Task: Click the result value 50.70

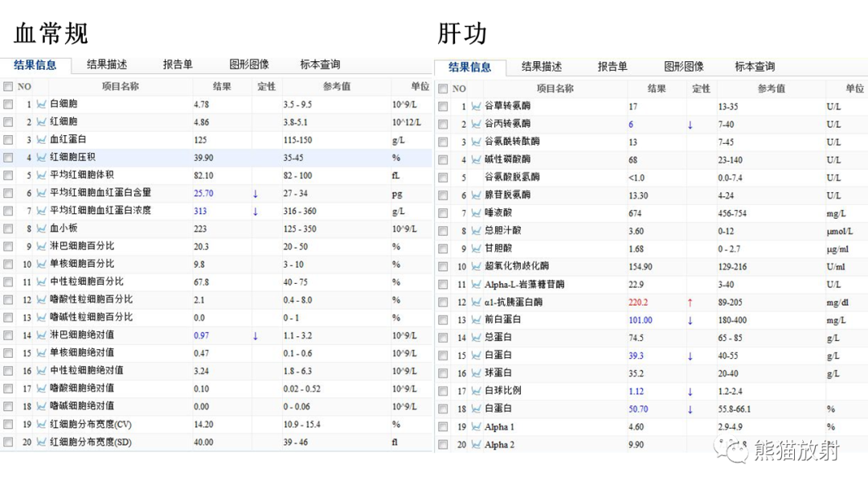Action: coord(637,409)
